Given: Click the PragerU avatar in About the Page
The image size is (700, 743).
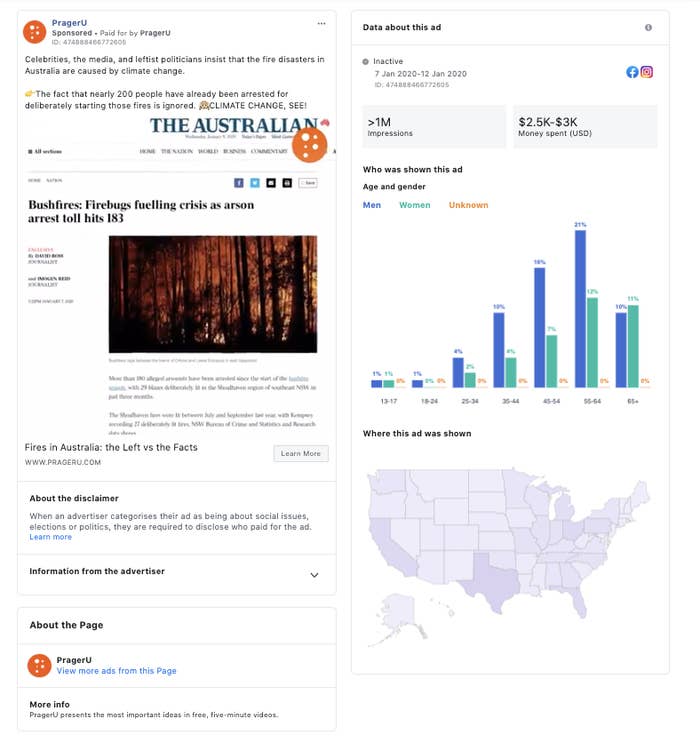Looking at the screenshot, I should click(x=39, y=665).
